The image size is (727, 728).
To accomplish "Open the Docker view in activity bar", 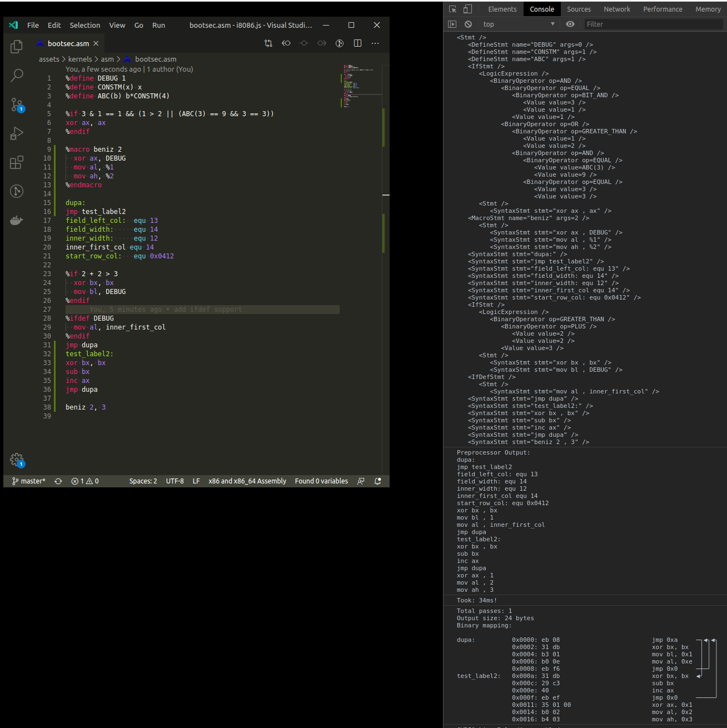I will click(x=17, y=220).
